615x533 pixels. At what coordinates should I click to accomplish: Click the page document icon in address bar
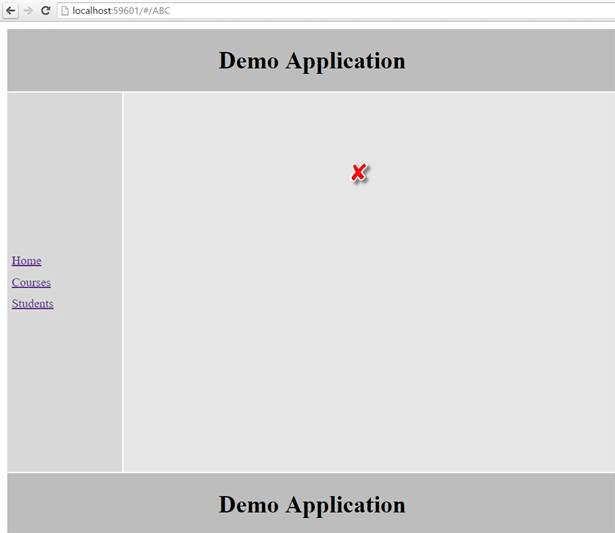[65, 11]
